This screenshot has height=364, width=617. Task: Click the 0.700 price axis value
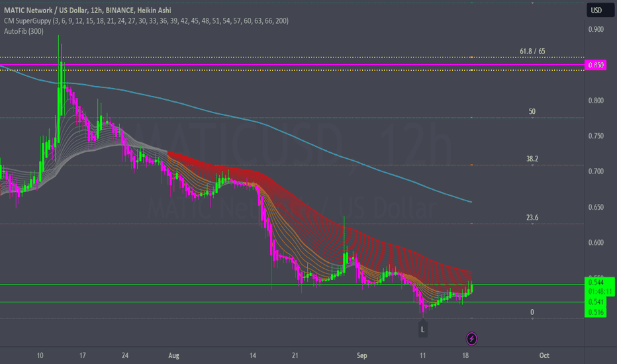coord(596,171)
